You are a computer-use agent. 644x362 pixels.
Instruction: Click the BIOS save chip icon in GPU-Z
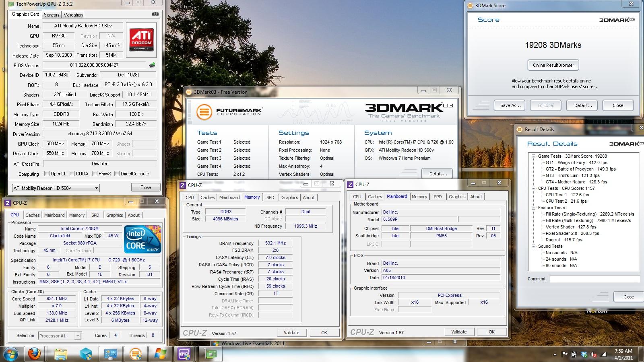click(152, 65)
